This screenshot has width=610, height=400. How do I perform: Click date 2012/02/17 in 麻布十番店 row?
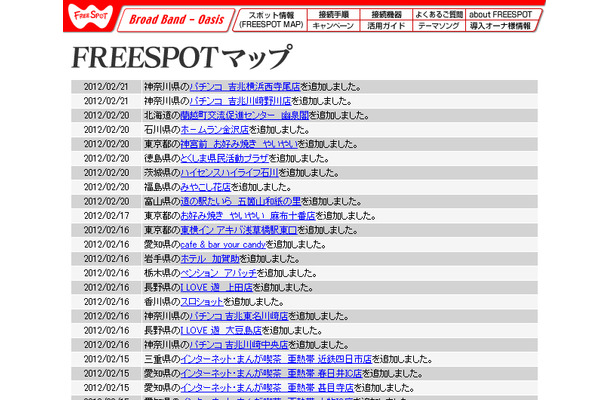pos(106,216)
